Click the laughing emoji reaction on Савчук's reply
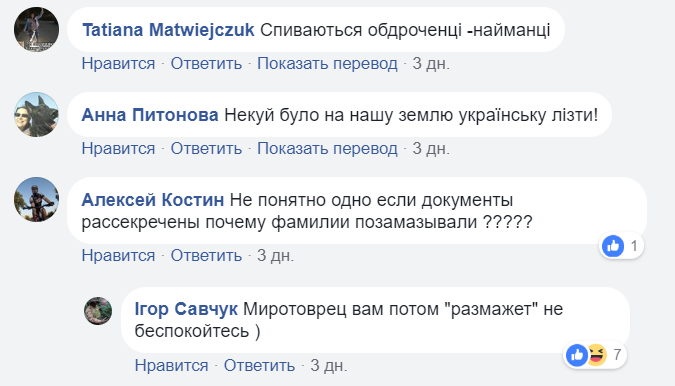The width and height of the screenshot is (675, 386). pyautogui.click(x=596, y=355)
